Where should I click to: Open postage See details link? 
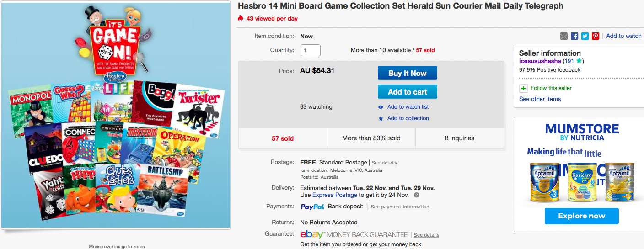coord(384,163)
